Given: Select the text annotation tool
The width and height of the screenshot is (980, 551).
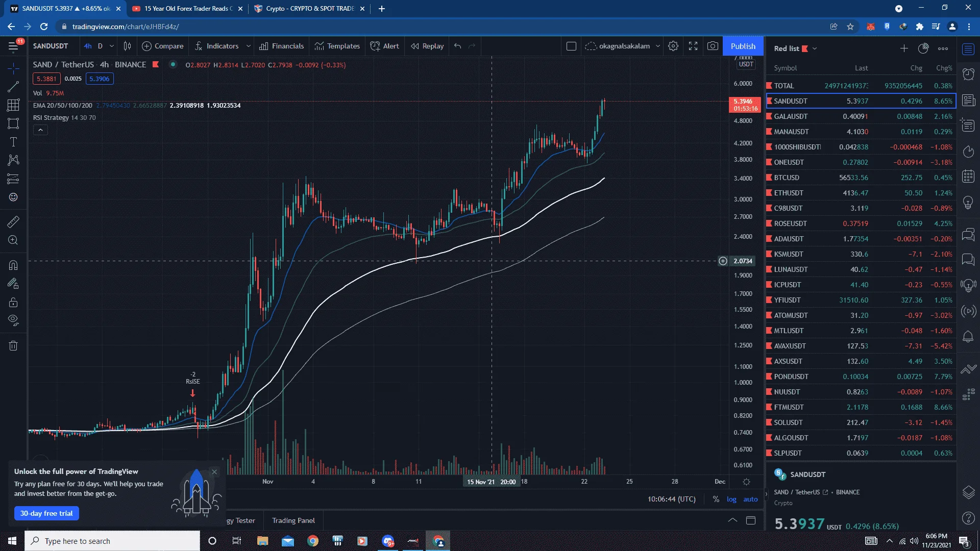Looking at the screenshot, I should pyautogui.click(x=13, y=142).
